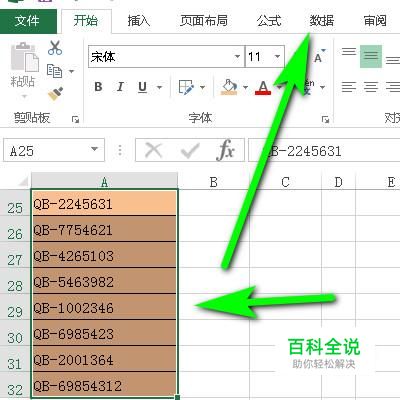Click the Copy icon in clipboard group
The image size is (400, 400).
tap(54, 71)
